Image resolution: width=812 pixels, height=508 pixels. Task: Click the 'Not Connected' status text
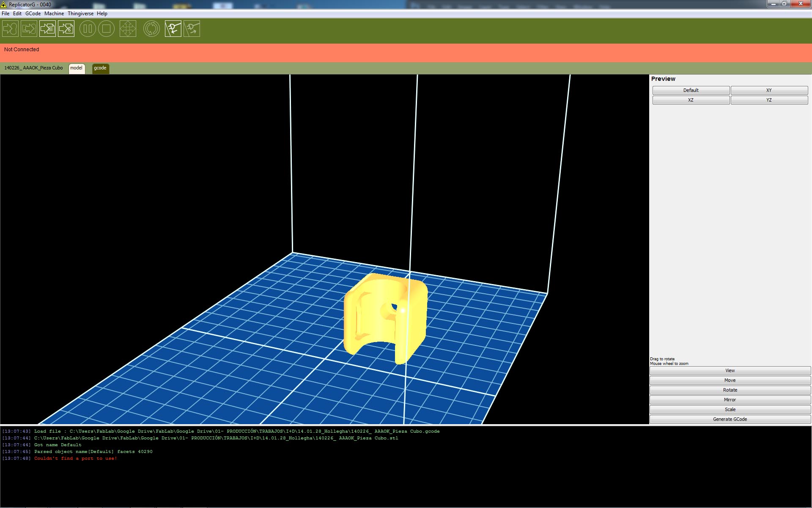coord(22,50)
